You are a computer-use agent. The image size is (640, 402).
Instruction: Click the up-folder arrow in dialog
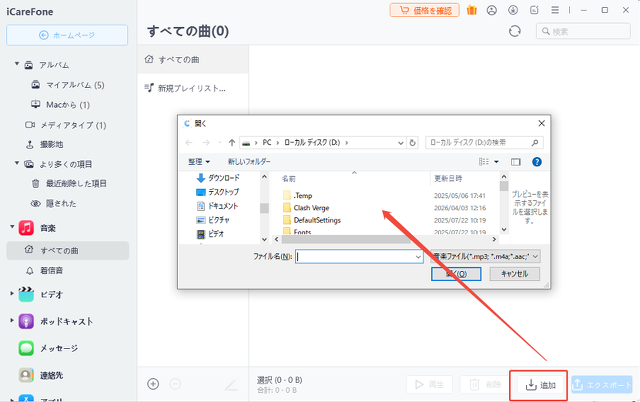(x=232, y=142)
